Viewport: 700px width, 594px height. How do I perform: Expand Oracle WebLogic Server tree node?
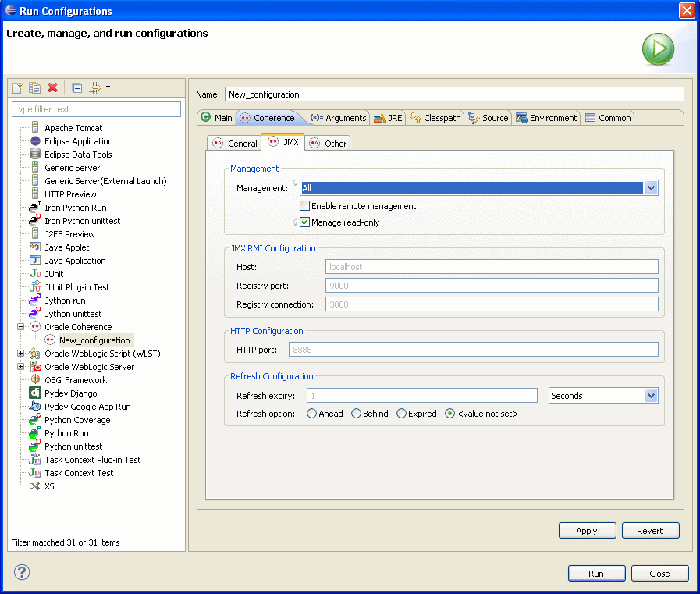21,367
